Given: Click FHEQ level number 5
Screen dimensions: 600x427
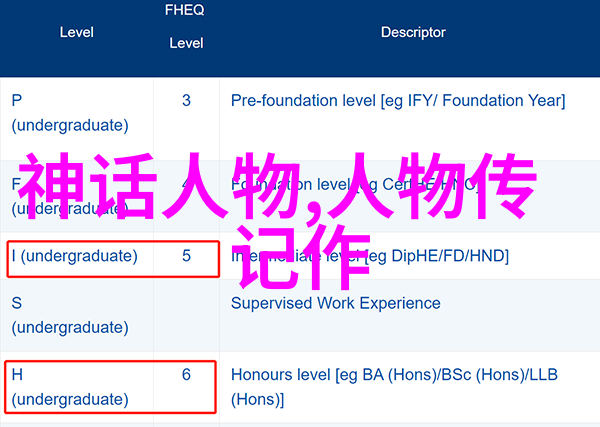Looking at the screenshot, I should tap(186, 256).
